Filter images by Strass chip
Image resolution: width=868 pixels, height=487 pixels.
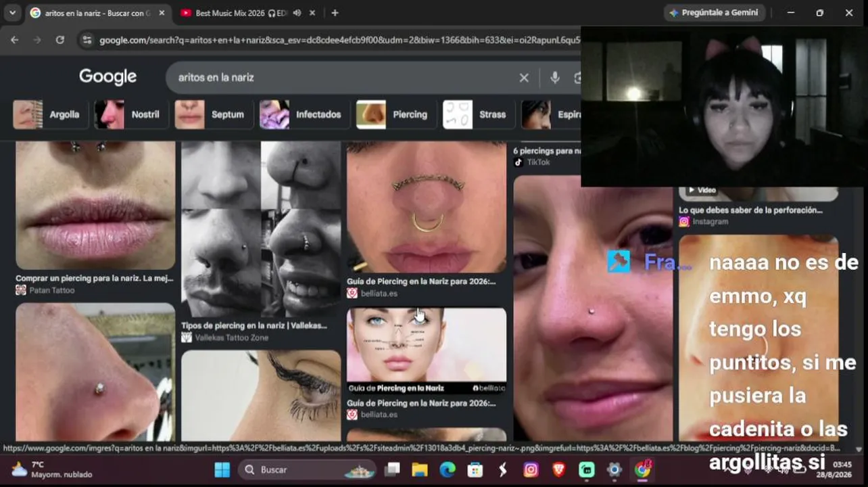click(477, 114)
